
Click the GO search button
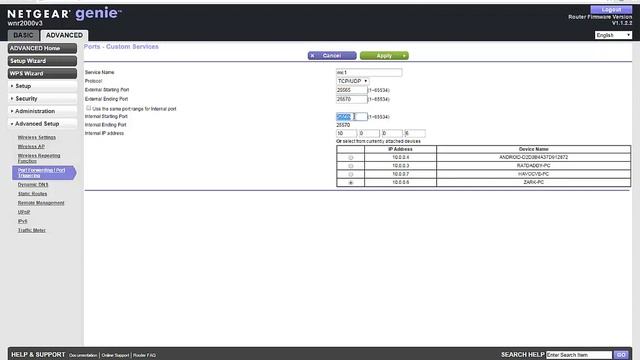point(621,355)
